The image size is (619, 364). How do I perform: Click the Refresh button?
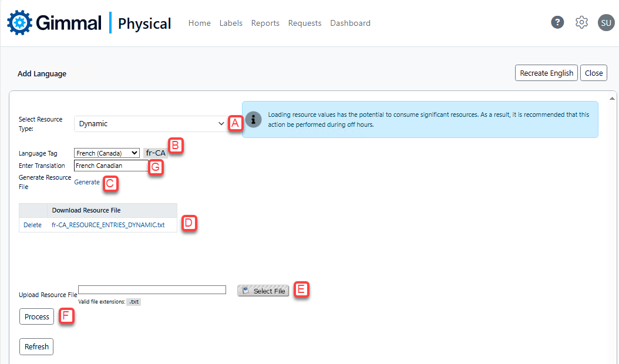click(36, 347)
